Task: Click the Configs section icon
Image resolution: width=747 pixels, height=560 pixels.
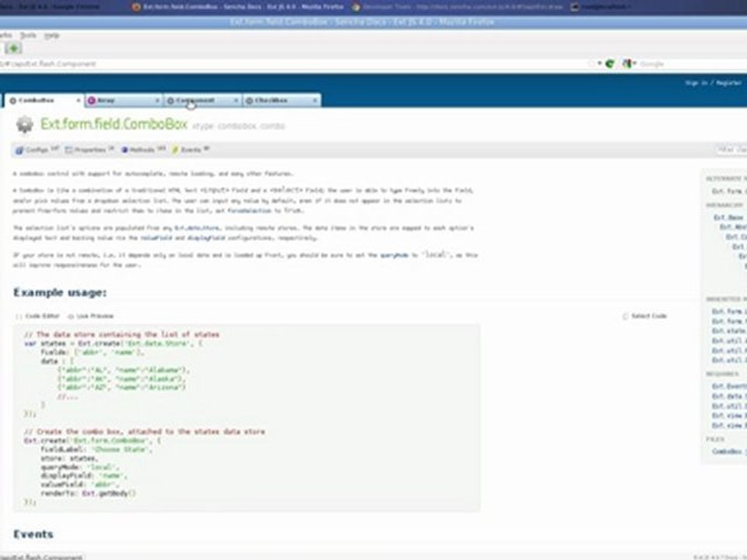Action: [19, 150]
